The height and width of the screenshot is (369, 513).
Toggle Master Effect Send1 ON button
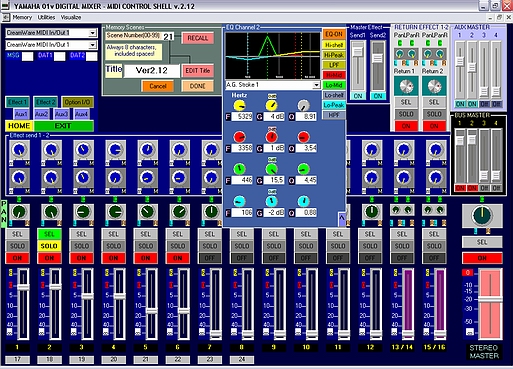click(358, 96)
